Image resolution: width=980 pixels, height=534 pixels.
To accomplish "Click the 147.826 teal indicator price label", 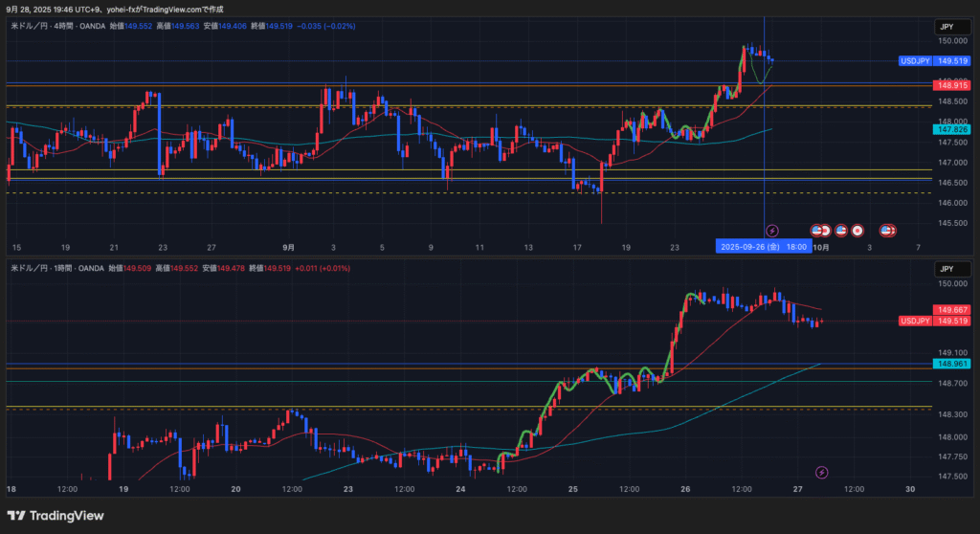I will [x=953, y=129].
